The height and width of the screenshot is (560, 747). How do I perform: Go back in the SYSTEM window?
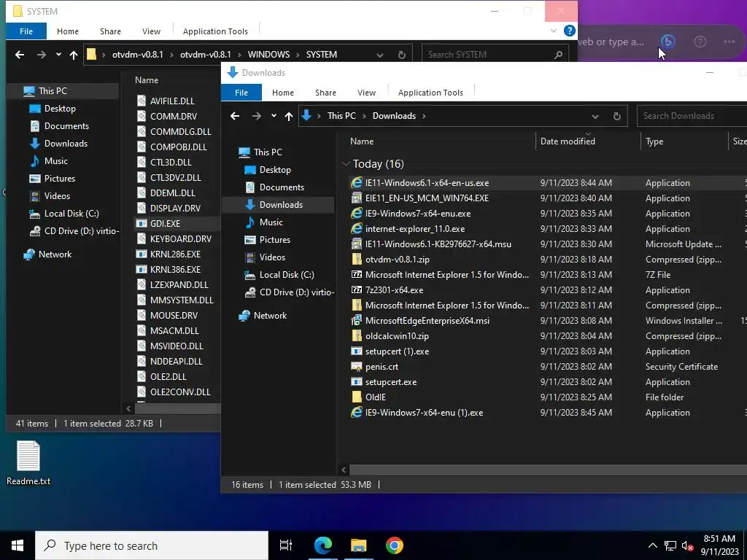coord(20,55)
